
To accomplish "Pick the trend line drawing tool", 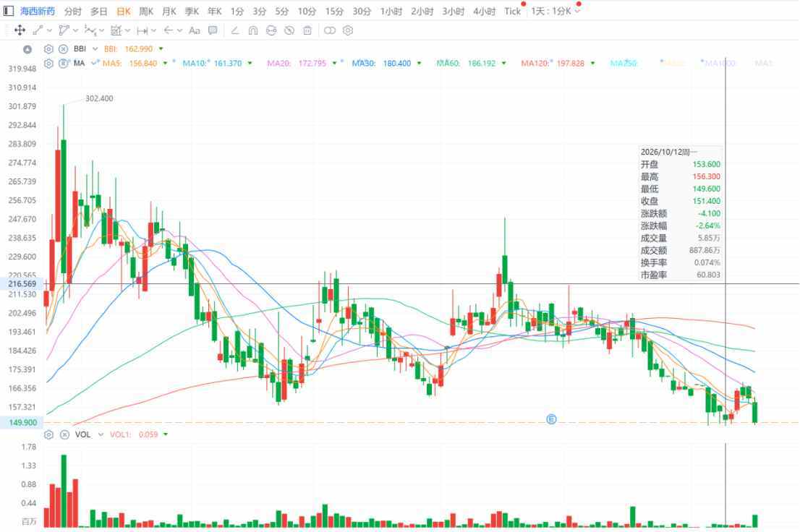I will (x=38, y=30).
